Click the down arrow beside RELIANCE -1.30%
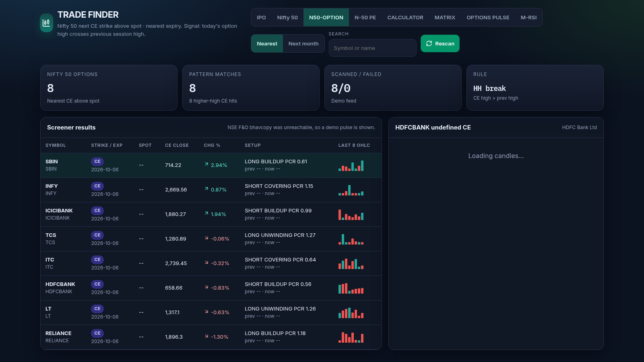644x362 pixels. tap(206, 336)
